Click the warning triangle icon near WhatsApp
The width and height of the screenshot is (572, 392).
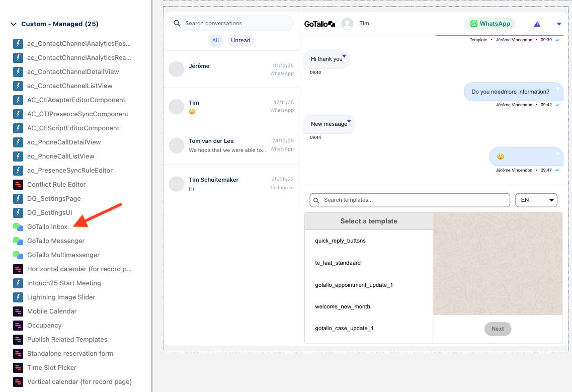[x=537, y=24]
